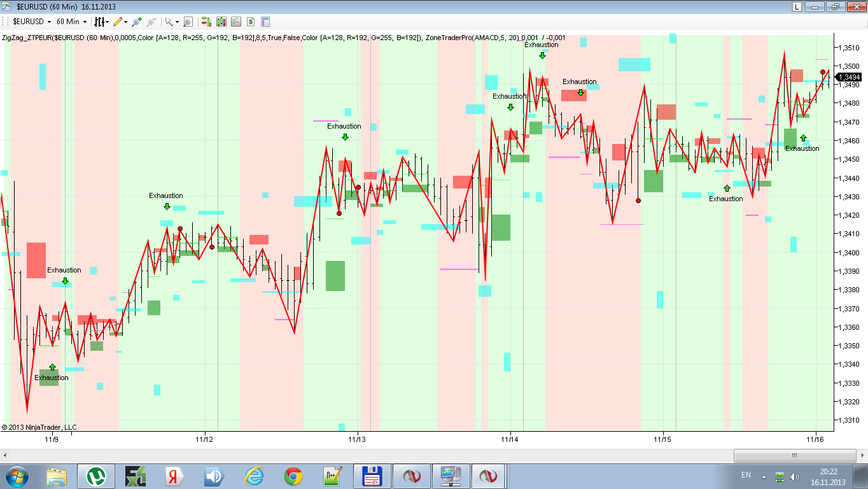The height and width of the screenshot is (489, 868).
Task: Open chart Properties icon
Action: (x=265, y=22)
